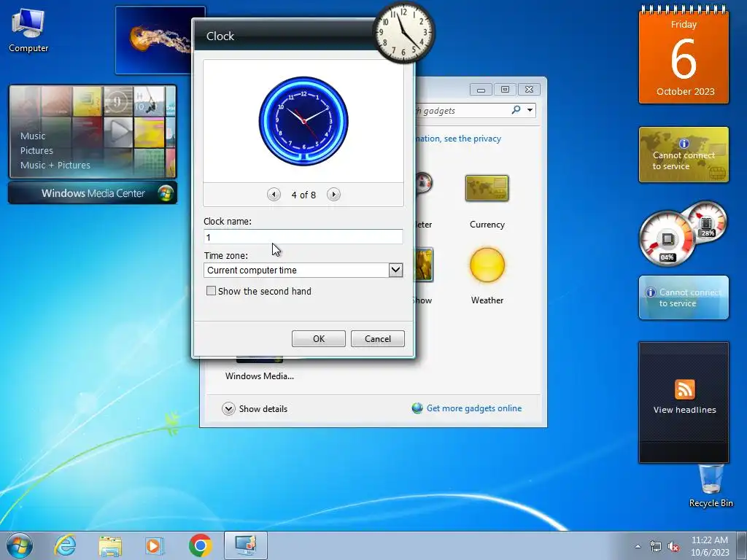747x560 pixels.
Task: Click the 4 of 8 clock style counter
Action: click(303, 195)
